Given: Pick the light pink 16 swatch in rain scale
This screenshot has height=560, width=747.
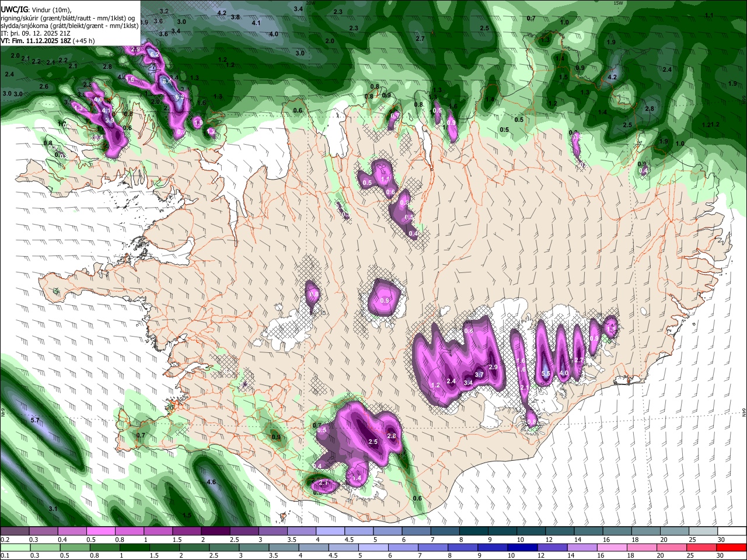Looking at the screenshot, I should tap(611, 547).
